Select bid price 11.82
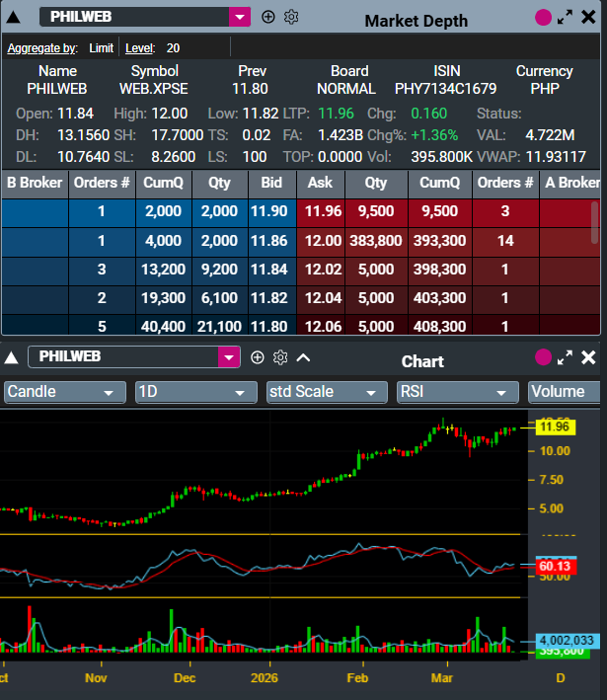 [x=269, y=298]
